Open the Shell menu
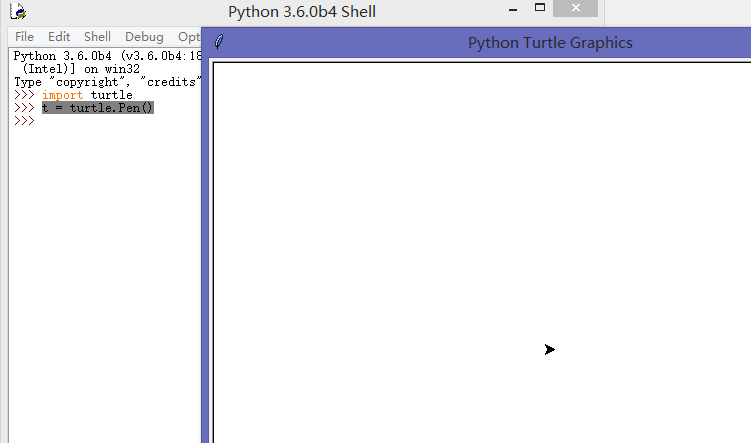 tap(97, 37)
